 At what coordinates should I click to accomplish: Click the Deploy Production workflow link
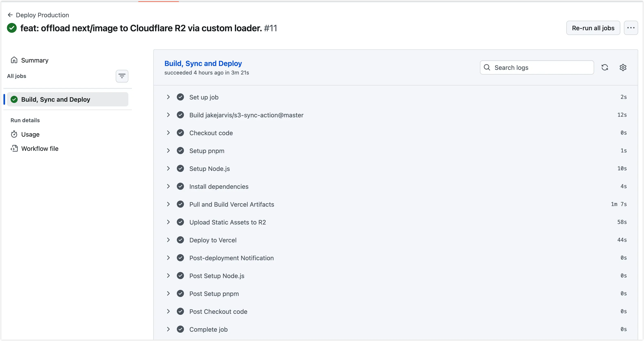pyautogui.click(x=43, y=15)
